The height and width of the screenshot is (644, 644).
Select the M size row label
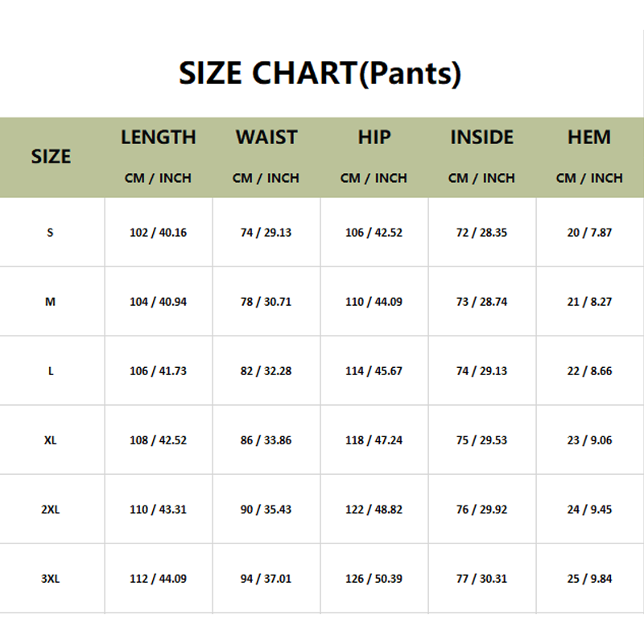51,302
